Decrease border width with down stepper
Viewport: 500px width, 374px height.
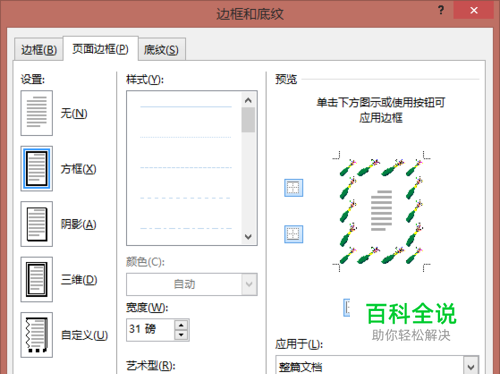pos(181,335)
